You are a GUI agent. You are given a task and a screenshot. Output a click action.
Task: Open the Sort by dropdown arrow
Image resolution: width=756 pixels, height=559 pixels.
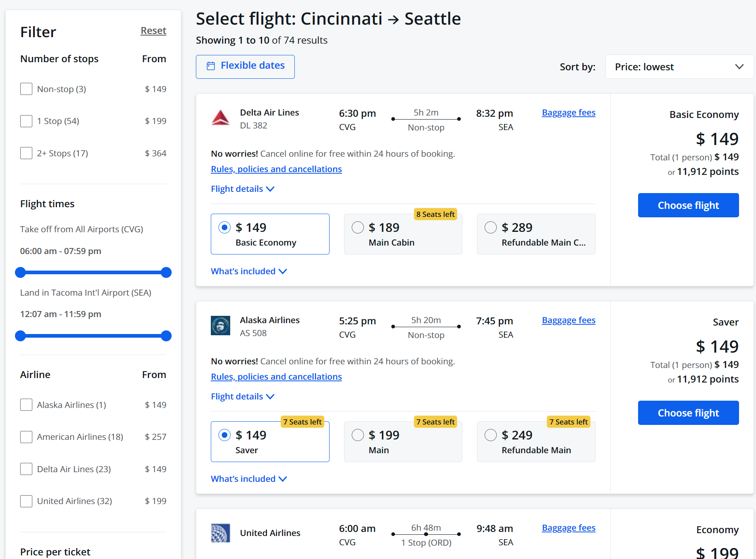click(x=739, y=67)
